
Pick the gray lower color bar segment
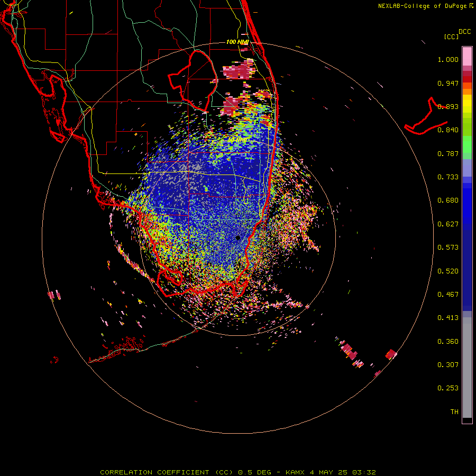pos(467,368)
